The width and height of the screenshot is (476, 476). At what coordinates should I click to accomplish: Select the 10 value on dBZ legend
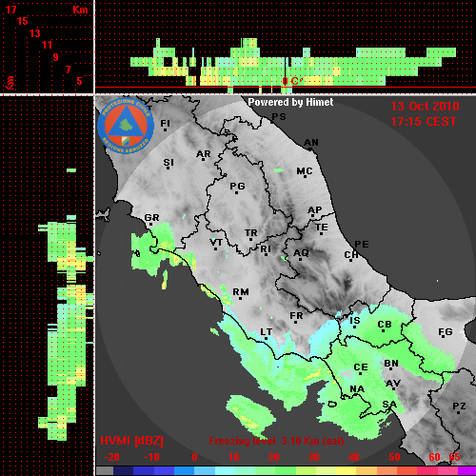point(234,457)
